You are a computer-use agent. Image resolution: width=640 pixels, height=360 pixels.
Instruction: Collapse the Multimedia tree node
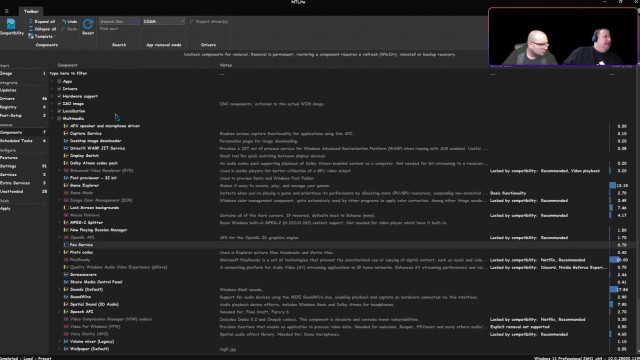(x=52, y=118)
